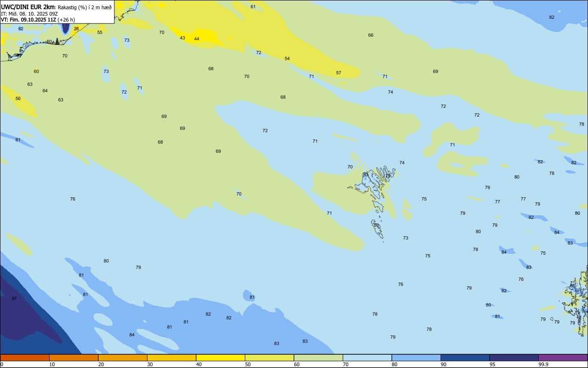This screenshot has height=368, width=588.
Task: Click the humidity value 64 on the map
Action: pyautogui.click(x=45, y=90)
